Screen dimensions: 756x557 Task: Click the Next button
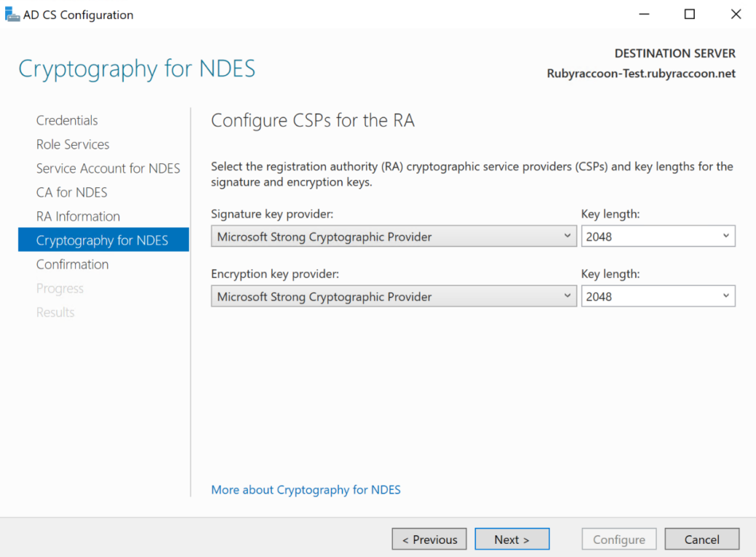coord(512,539)
